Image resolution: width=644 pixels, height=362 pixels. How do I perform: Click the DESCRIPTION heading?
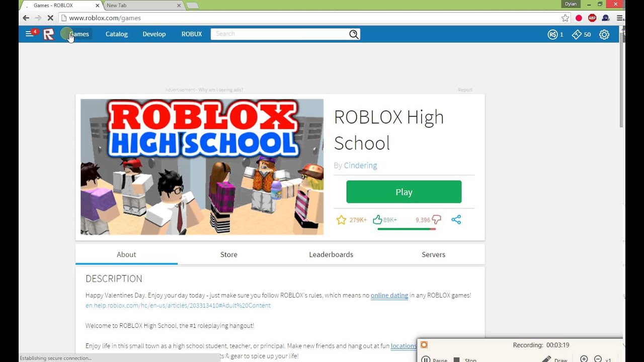114,279
